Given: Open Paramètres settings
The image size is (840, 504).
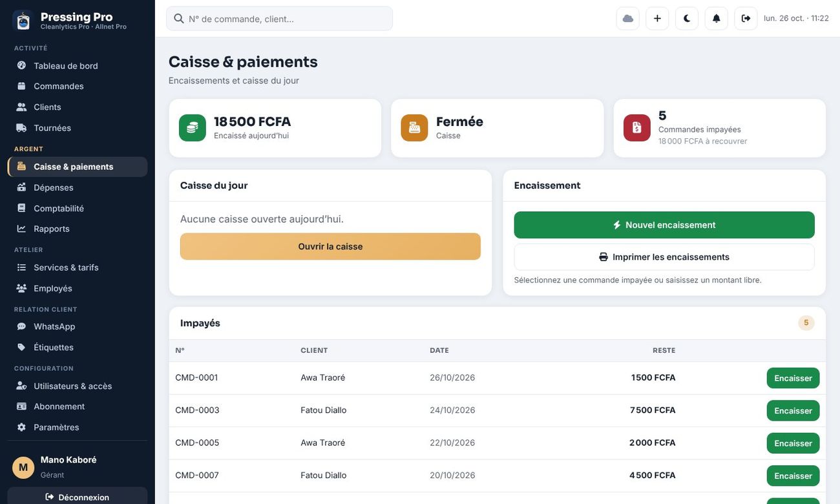Looking at the screenshot, I should point(78,427).
